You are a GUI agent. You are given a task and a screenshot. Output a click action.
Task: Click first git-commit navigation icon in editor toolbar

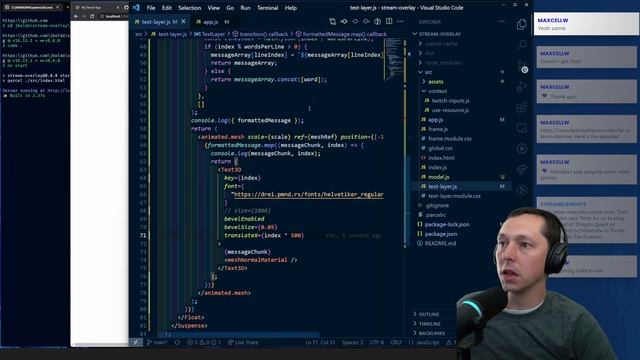tap(344, 21)
